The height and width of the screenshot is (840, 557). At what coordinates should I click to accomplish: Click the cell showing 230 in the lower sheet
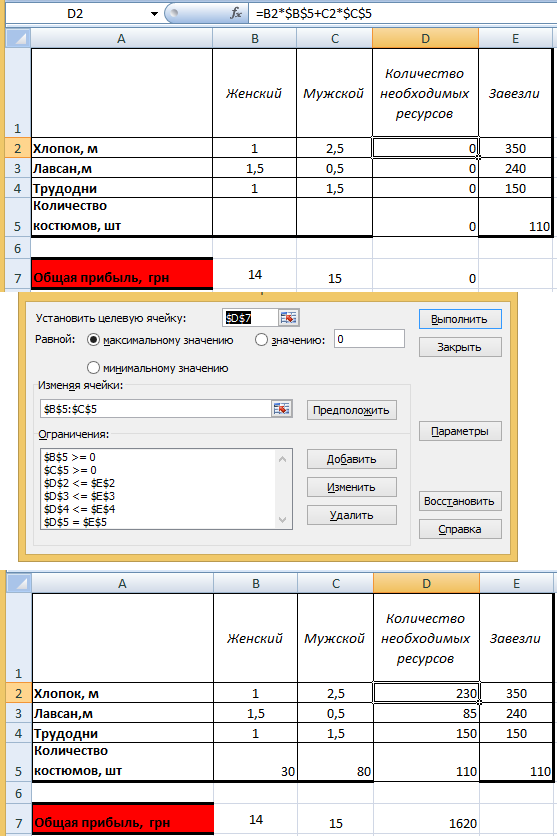click(426, 693)
